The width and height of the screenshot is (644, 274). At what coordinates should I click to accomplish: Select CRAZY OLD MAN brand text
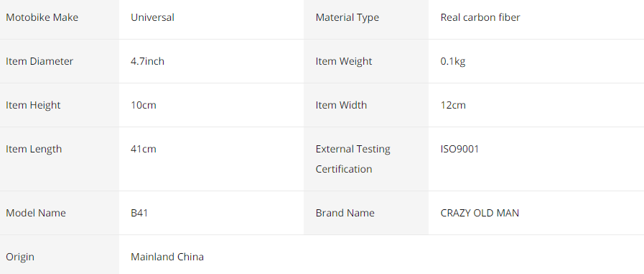click(x=480, y=213)
